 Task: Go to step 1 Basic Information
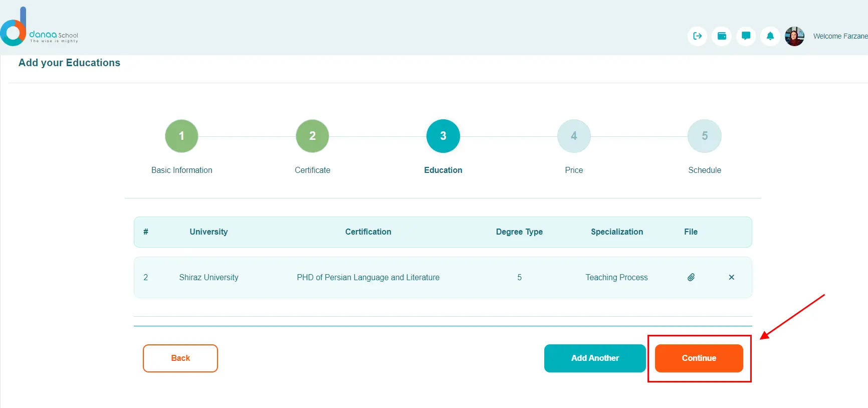[x=181, y=136]
